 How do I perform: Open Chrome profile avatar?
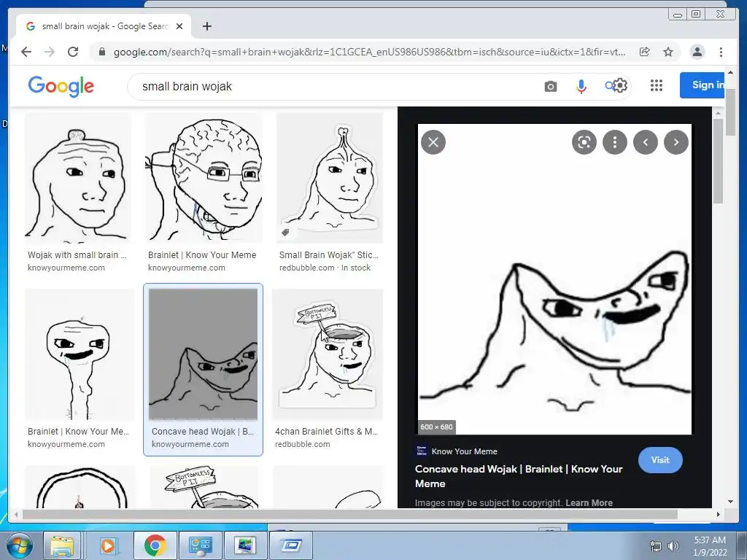(x=697, y=52)
